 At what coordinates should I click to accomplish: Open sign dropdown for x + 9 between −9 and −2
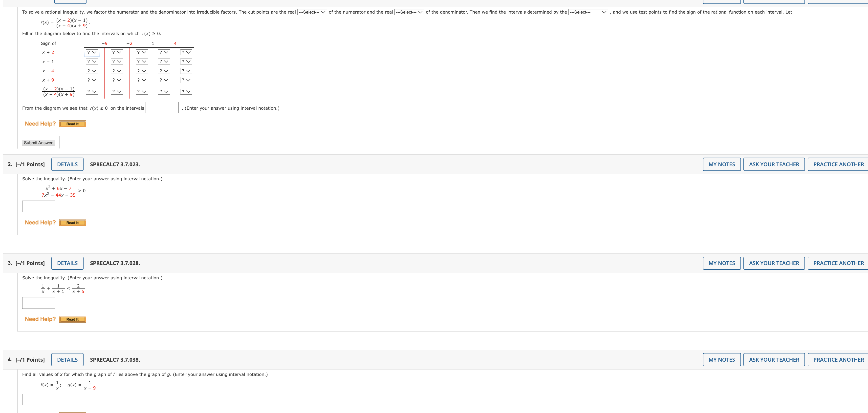(x=117, y=80)
